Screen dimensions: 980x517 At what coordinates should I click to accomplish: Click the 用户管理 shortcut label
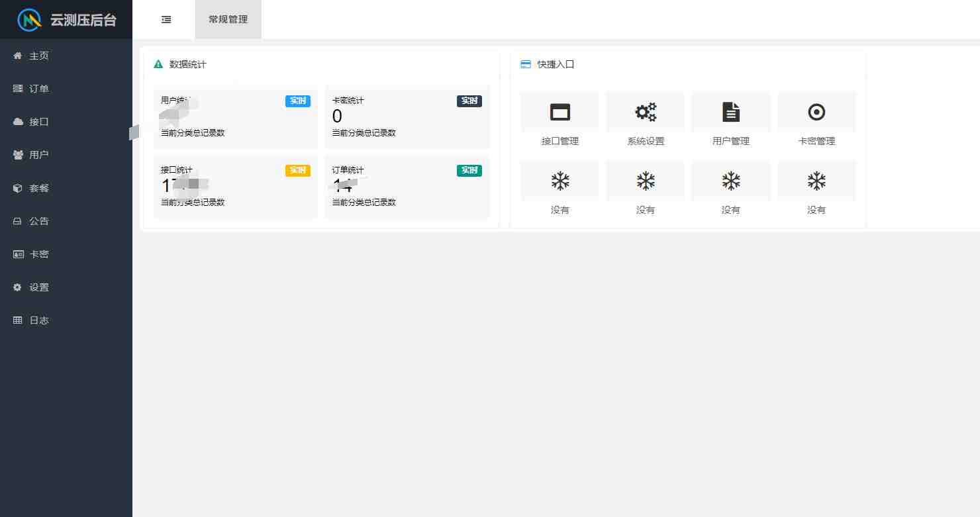tap(731, 141)
